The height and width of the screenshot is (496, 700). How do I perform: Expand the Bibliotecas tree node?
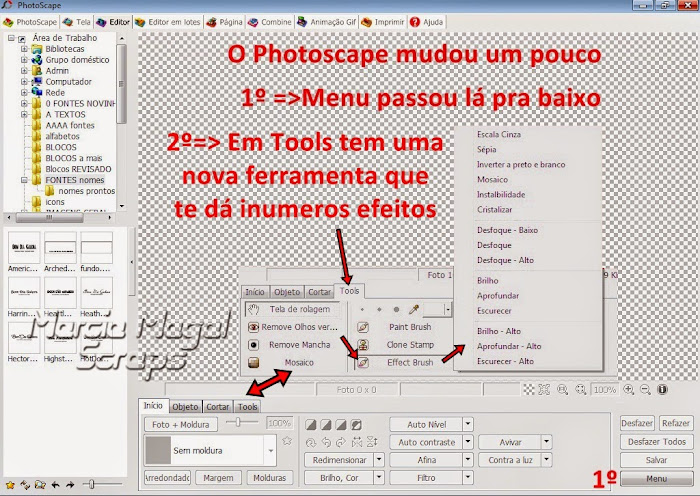[x=24, y=49]
